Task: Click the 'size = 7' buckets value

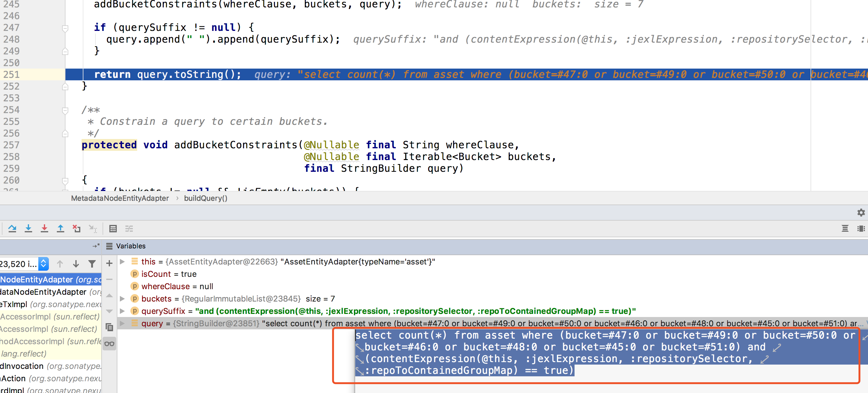Action: [x=320, y=299]
